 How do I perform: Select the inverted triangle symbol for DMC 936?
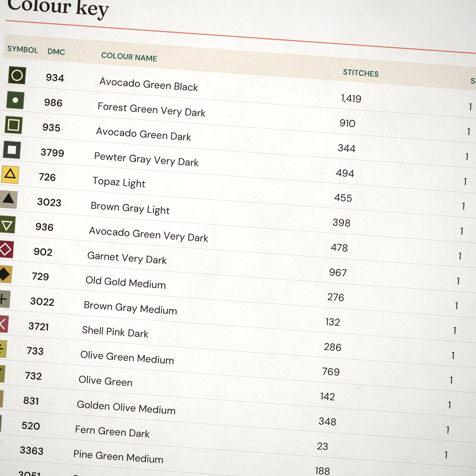click(x=7, y=225)
